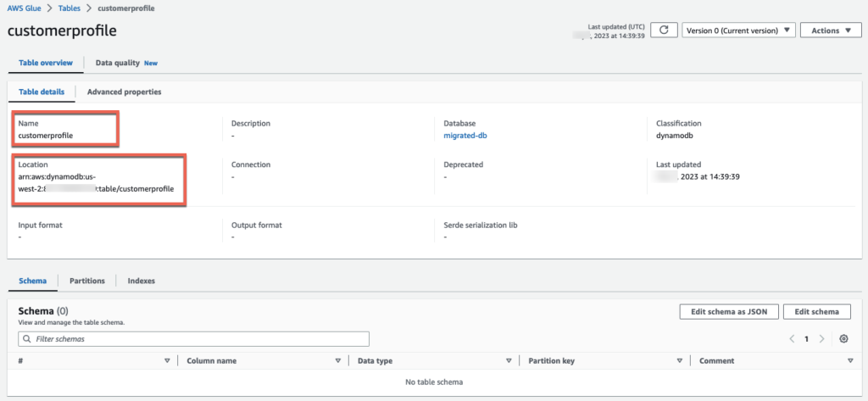Click the Output format label
Image resolution: width=868 pixels, height=401 pixels.
pyautogui.click(x=256, y=226)
